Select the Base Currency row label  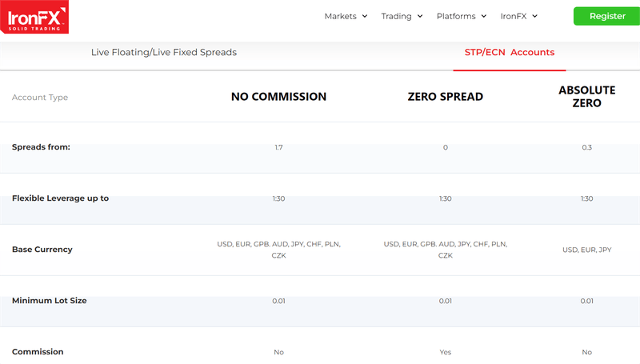42,250
